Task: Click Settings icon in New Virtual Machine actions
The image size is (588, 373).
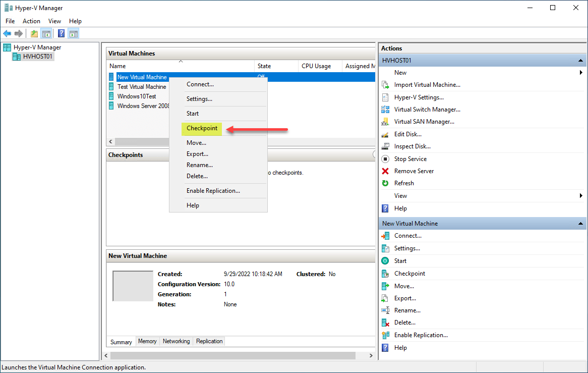Action: tap(385, 248)
